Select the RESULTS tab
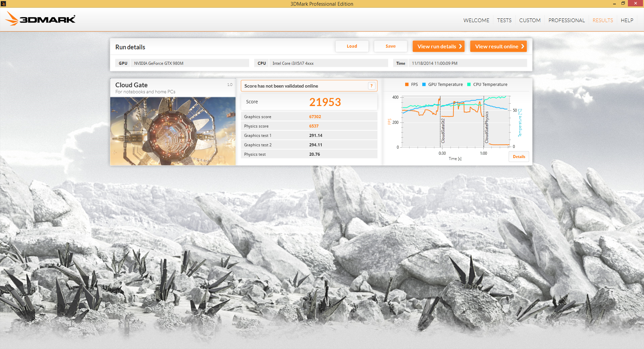 pyautogui.click(x=603, y=20)
